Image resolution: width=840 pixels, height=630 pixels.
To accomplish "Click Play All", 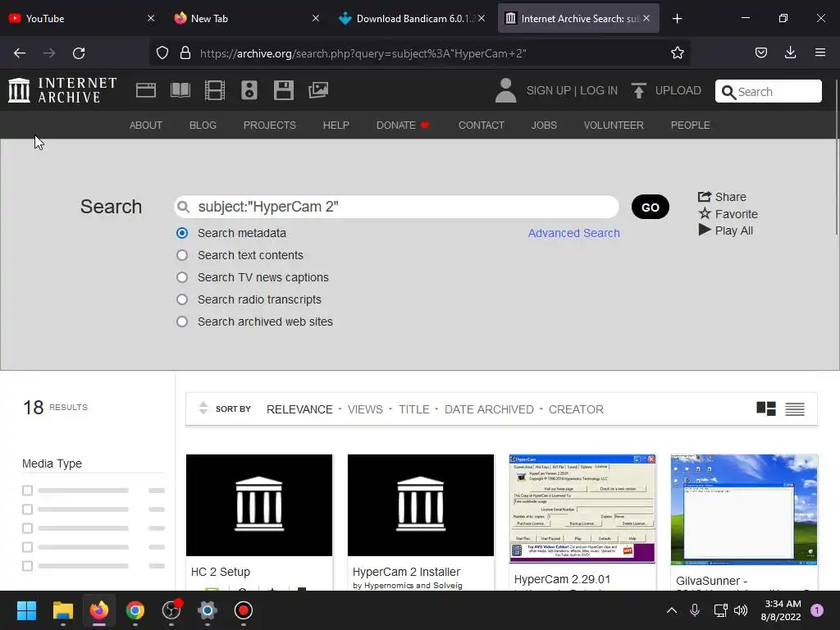I will pyautogui.click(x=725, y=231).
